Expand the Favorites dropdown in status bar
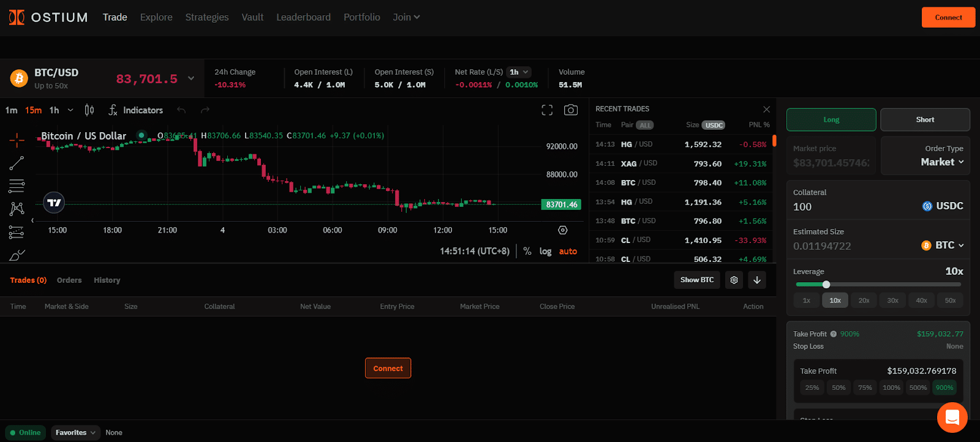The image size is (980, 442). point(76,432)
